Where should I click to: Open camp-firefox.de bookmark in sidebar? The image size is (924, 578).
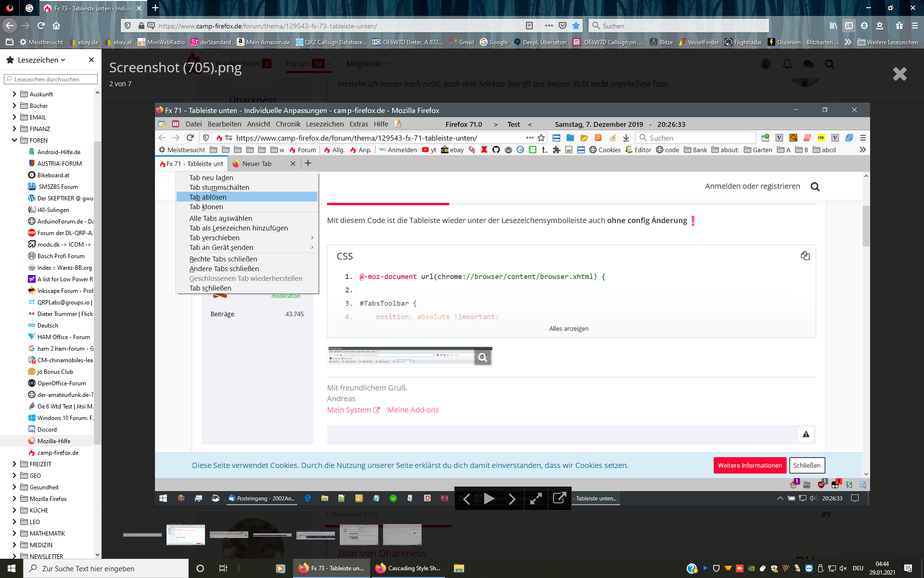tap(58, 452)
